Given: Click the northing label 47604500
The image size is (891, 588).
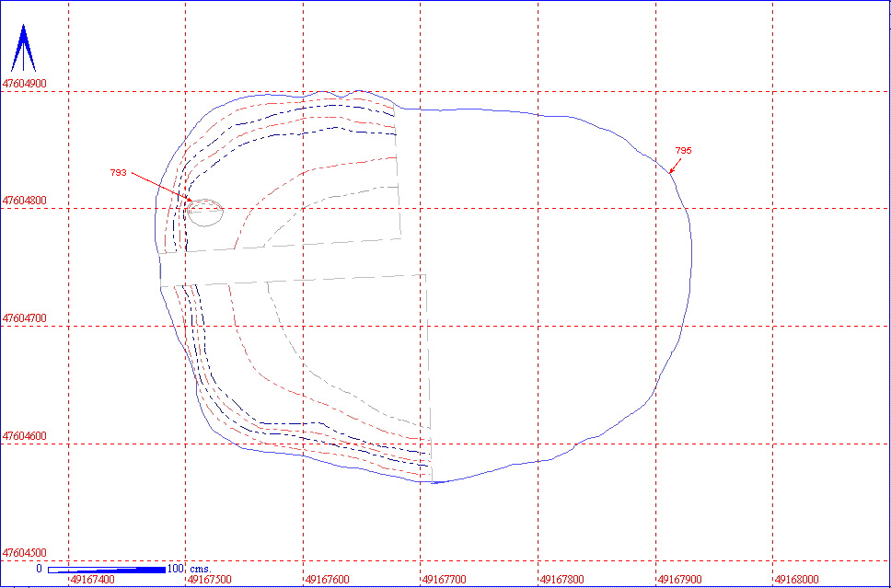Looking at the screenshot, I should 25,553.
